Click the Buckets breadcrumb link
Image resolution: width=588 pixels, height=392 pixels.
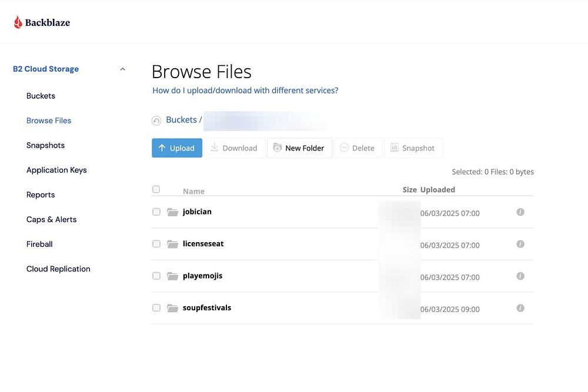tap(182, 120)
